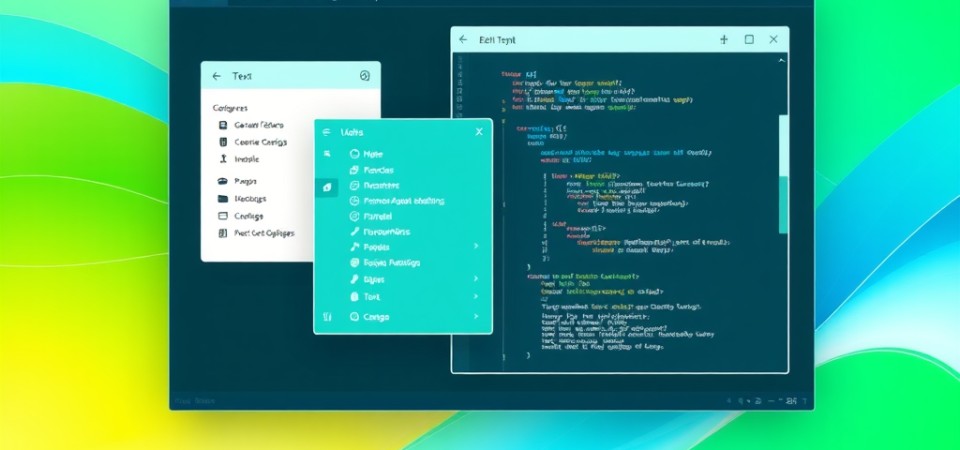Choose the file icon Text entry in the teal menu
Viewport: 960px width, 450px height.
click(364, 297)
